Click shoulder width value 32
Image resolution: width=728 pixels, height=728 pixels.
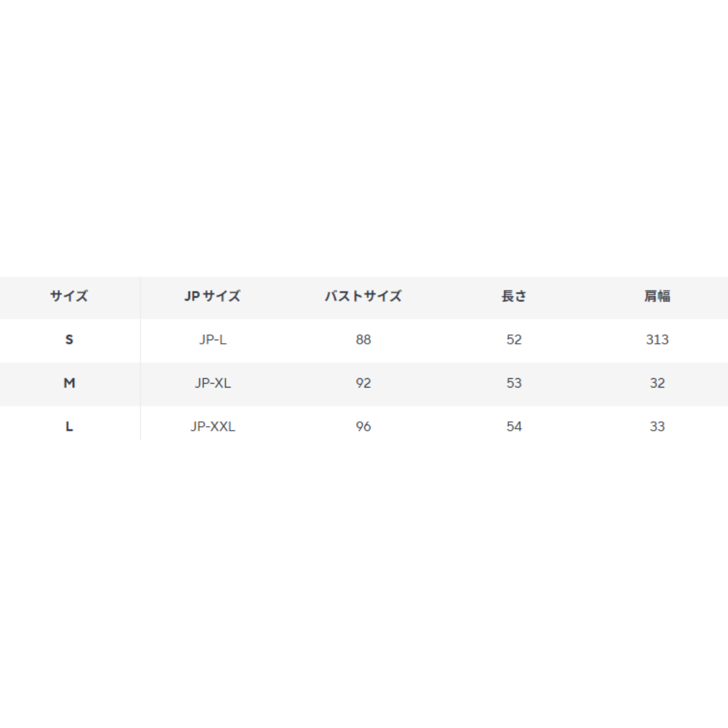(657, 383)
